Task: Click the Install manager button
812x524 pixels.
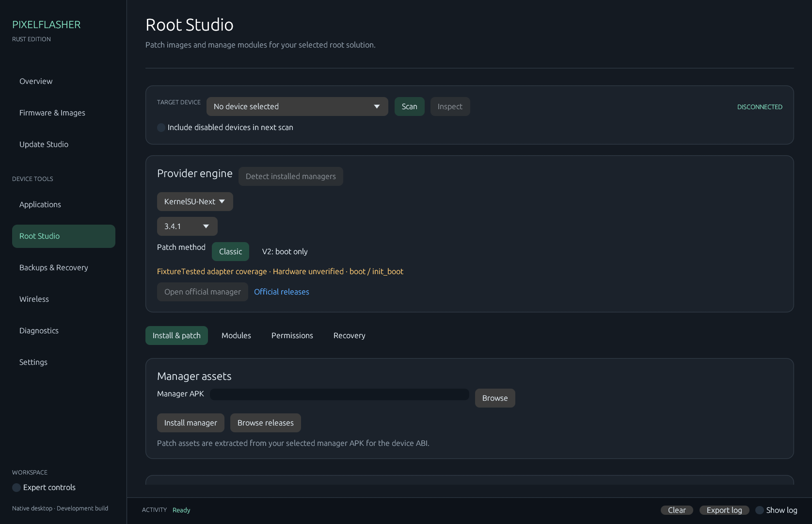Action: point(191,423)
